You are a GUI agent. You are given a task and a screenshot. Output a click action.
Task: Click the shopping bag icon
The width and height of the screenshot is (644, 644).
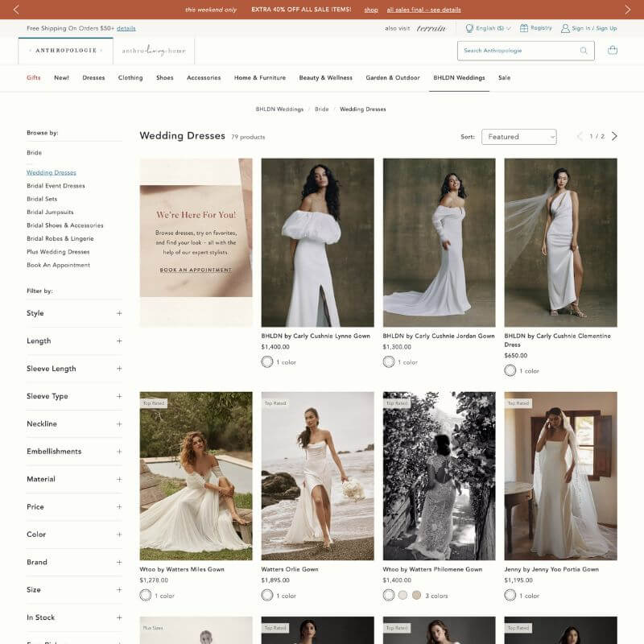[613, 50]
